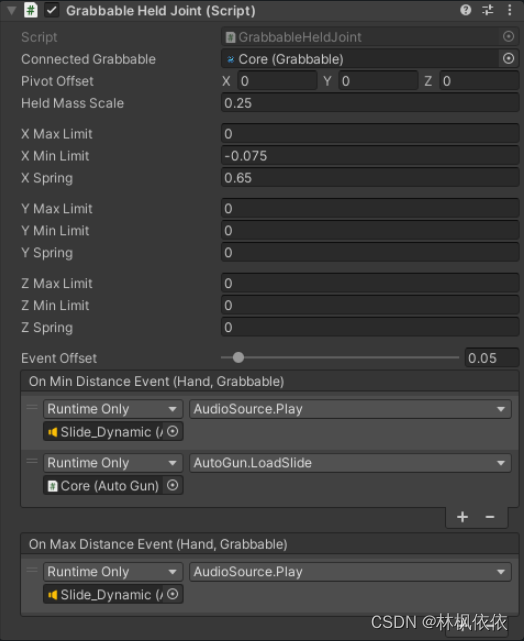Click the Connected Grabbable label
This screenshot has width=524, height=641.
(88, 59)
